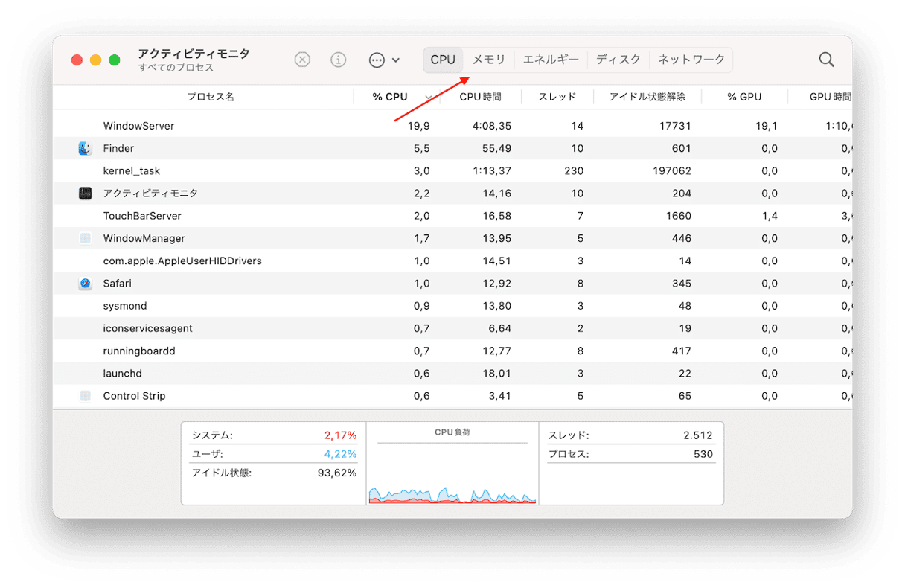Close the Activity Monitor window
This screenshot has width=905, height=588.
(x=77, y=60)
